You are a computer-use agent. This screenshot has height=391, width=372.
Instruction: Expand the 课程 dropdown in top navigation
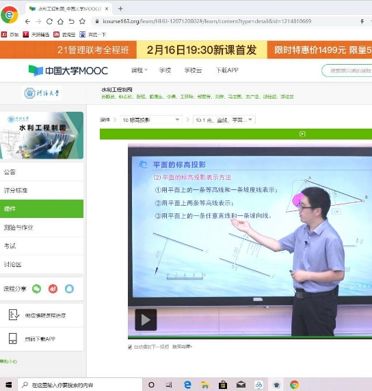(139, 70)
